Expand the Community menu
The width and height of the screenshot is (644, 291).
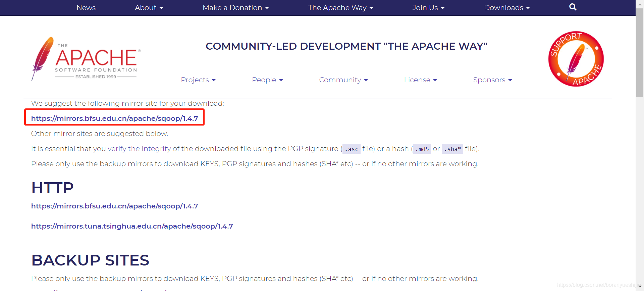pos(343,80)
